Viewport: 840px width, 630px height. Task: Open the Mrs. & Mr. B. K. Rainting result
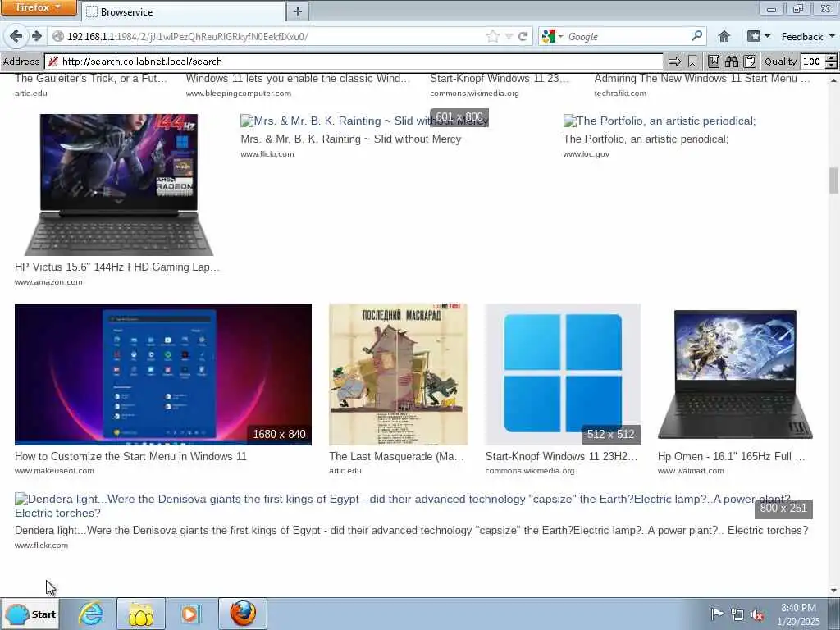tap(350, 139)
